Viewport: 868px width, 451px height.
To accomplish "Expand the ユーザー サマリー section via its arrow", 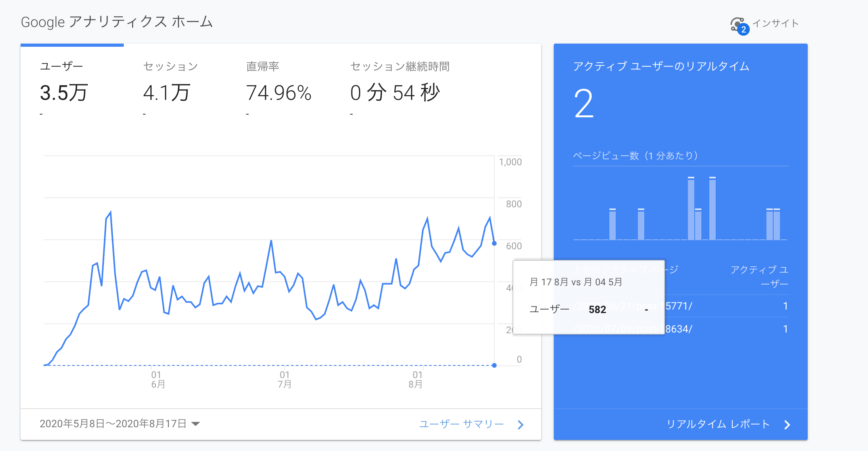I will pyautogui.click(x=521, y=424).
